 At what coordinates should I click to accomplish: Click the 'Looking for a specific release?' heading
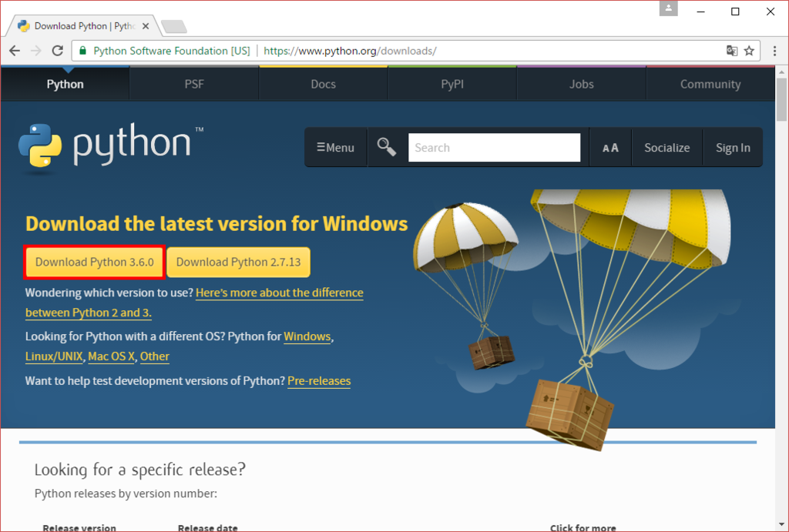click(140, 470)
